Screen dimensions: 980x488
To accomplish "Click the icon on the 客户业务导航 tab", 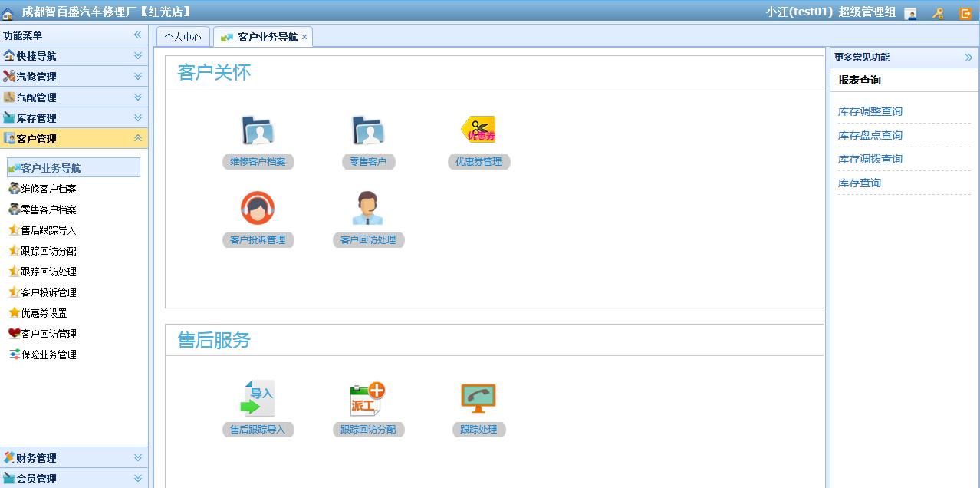I will tap(227, 37).
